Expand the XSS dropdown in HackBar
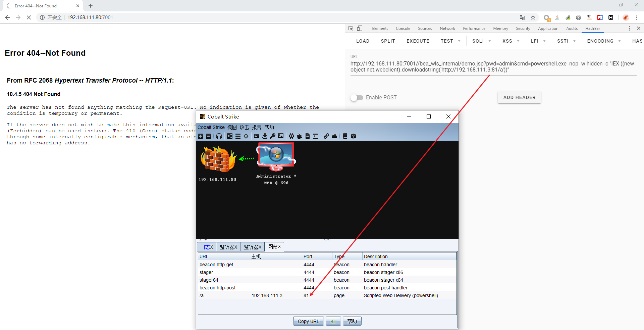The height and width of the screenshot is (330, 644). pos(511,41)
